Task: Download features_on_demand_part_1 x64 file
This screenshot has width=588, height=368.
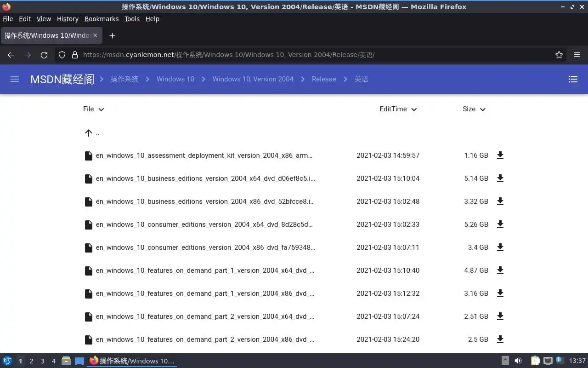Action: coord(500,270)
